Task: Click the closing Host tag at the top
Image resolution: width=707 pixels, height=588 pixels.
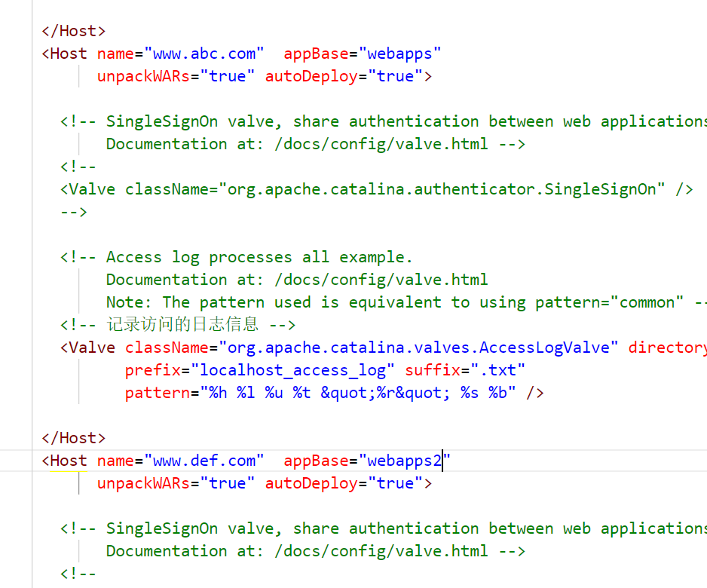Action: (x=74, y=31)
